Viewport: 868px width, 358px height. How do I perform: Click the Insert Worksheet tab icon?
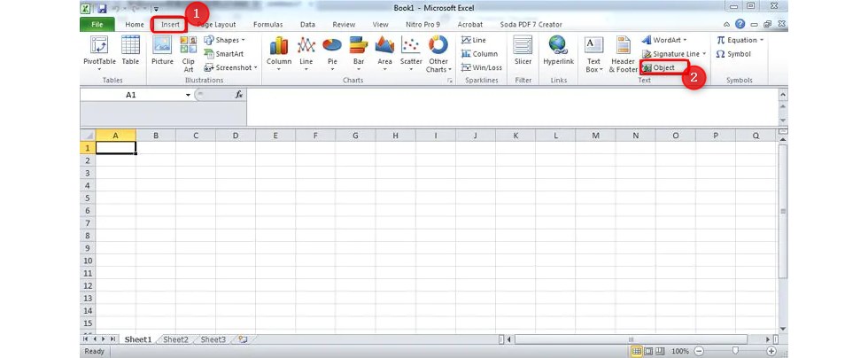click(243, 339)
